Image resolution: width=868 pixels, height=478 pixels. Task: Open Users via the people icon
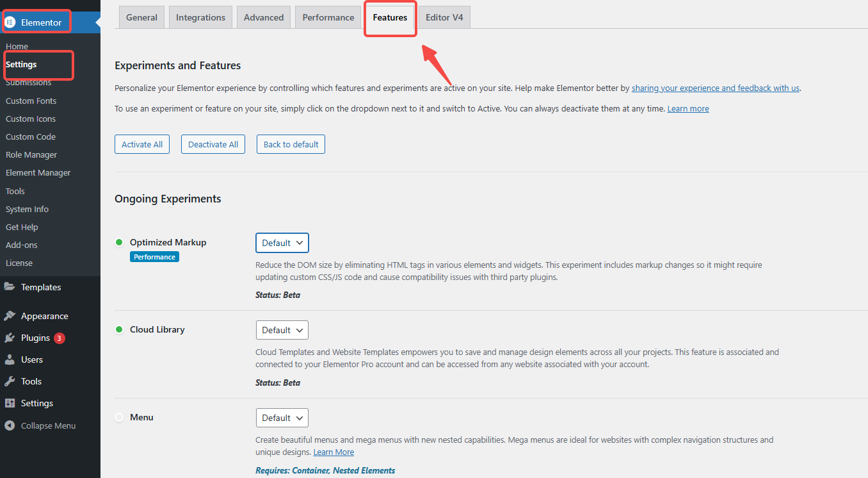tap(10, 359)
